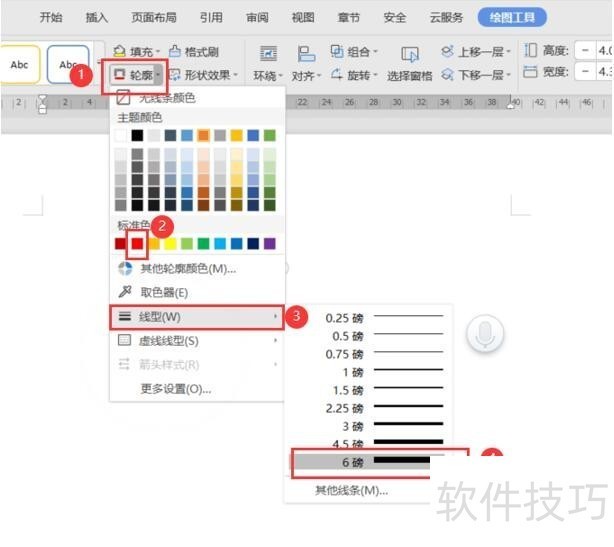
Task: Click the microphone icon on the page
Action: [486, 333]
